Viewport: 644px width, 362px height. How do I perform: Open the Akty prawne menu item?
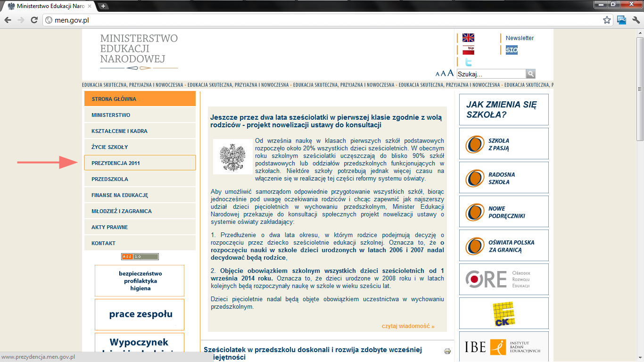140,227
